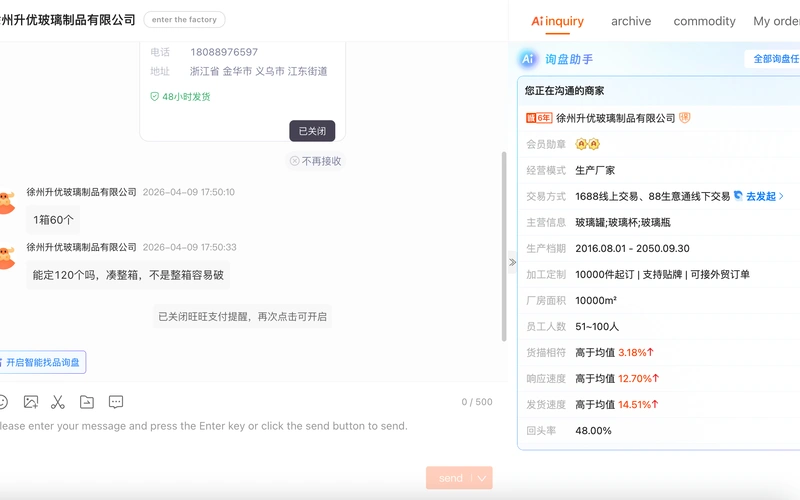Click the address 浙江省 金华市 义乌市 江东街道
The image size is (800, 500).
click(x=259, y=71)
